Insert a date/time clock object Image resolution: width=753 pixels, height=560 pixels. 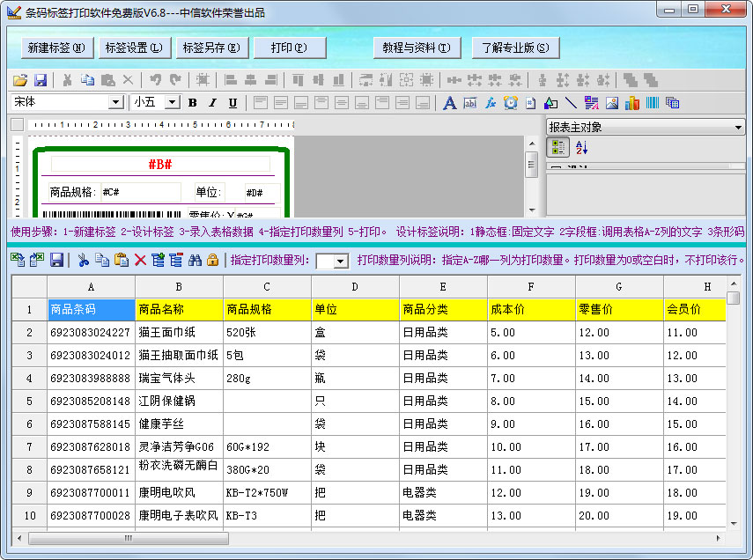[511, 103]
